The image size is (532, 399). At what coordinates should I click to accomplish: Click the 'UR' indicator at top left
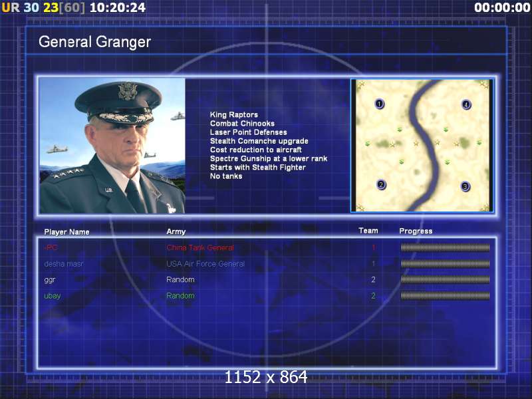pyautogui.click(x=11, y=7)
